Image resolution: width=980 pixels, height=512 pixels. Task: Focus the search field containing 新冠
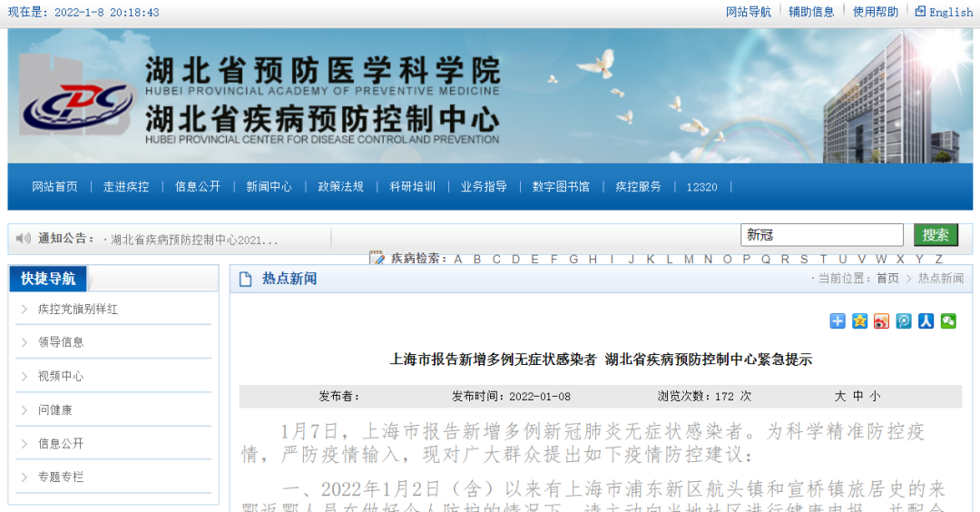click(822, 235)
